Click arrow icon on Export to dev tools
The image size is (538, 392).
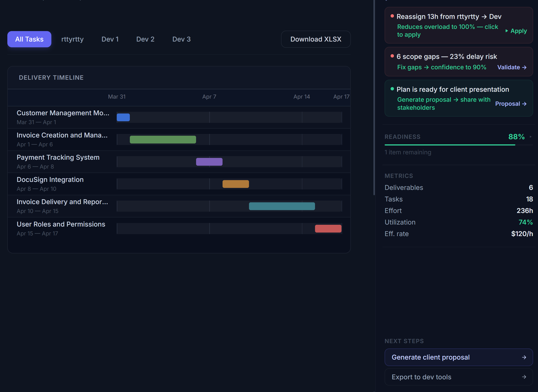tap(524, 377)
